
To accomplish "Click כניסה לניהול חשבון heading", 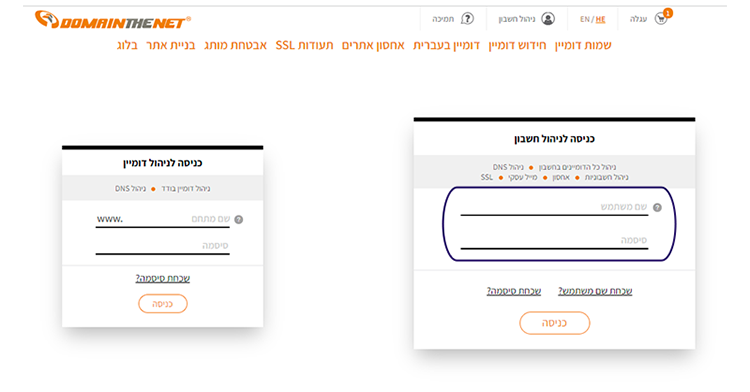I will tap(554, 139).
